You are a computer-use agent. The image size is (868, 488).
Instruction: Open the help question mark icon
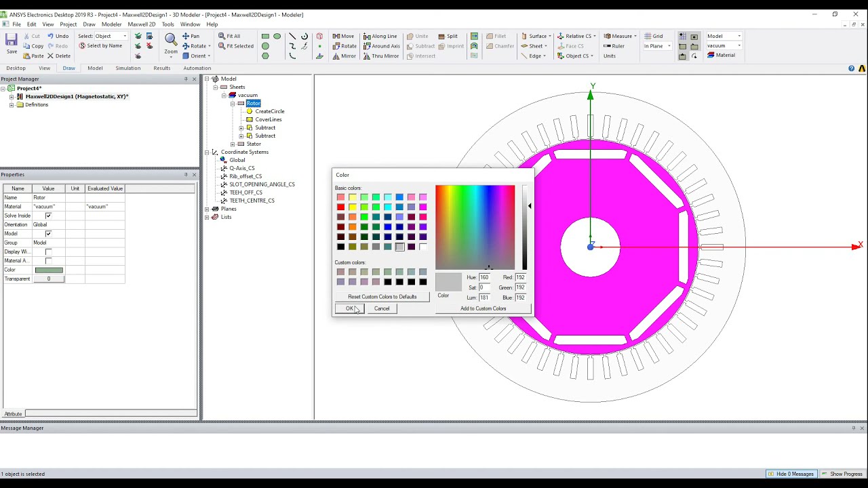tap(852, 68)
